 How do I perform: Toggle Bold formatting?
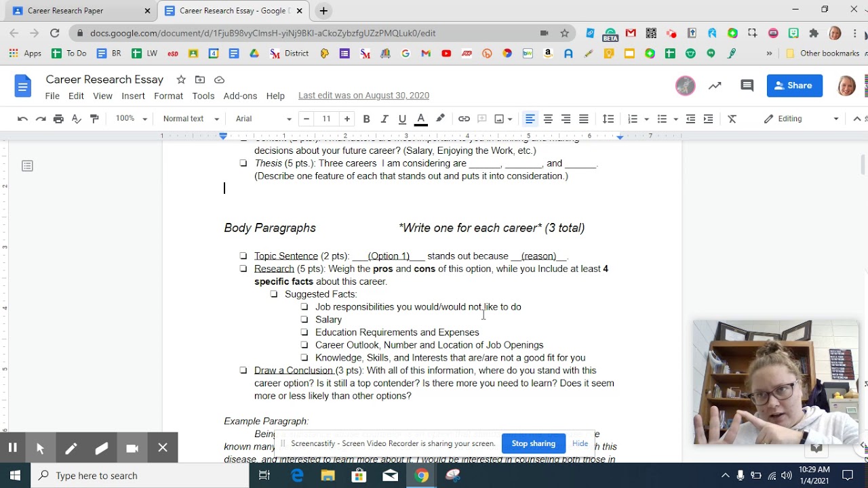coord(366,119)
